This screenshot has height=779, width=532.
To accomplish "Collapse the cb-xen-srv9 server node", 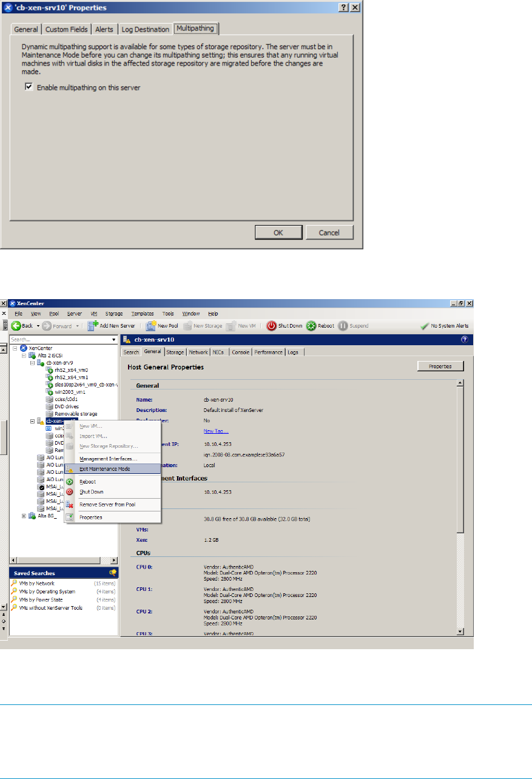I will [x=33, y=363].
